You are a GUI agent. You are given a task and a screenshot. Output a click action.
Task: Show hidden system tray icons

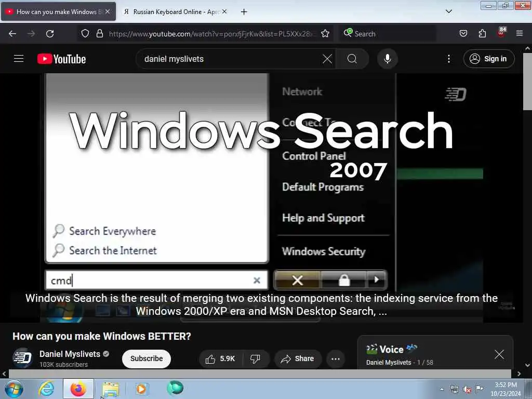[x=442, y=390]
